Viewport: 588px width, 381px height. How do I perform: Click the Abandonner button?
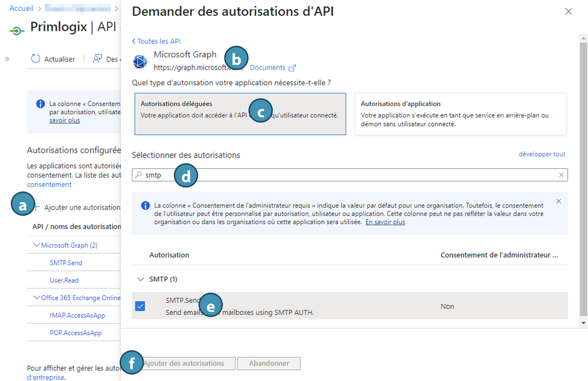point(269,363)
